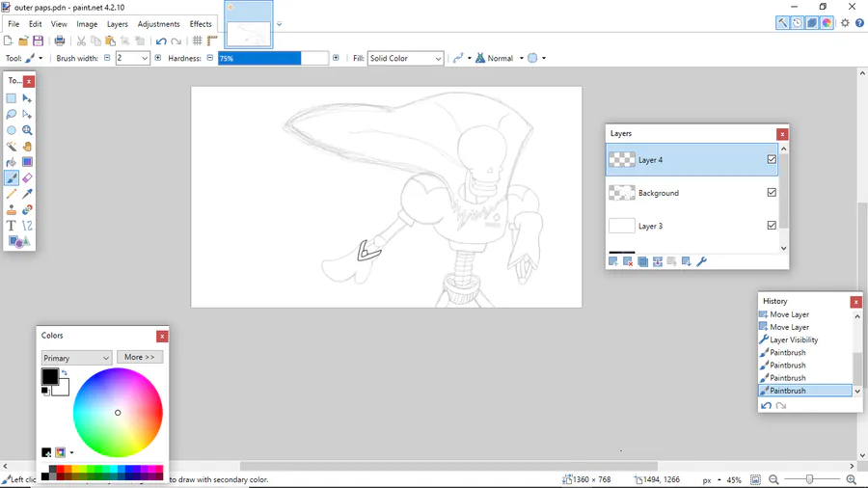This screenshot has height=488, width=868.
Task: Select the Text tool
Action: click(11, 226)
